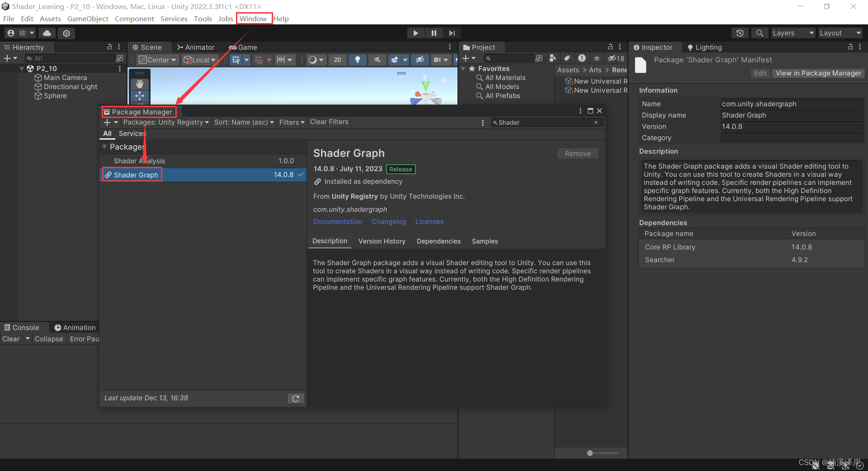Open the GameObject menu
The image size is (868, 471).
(88, 19)
